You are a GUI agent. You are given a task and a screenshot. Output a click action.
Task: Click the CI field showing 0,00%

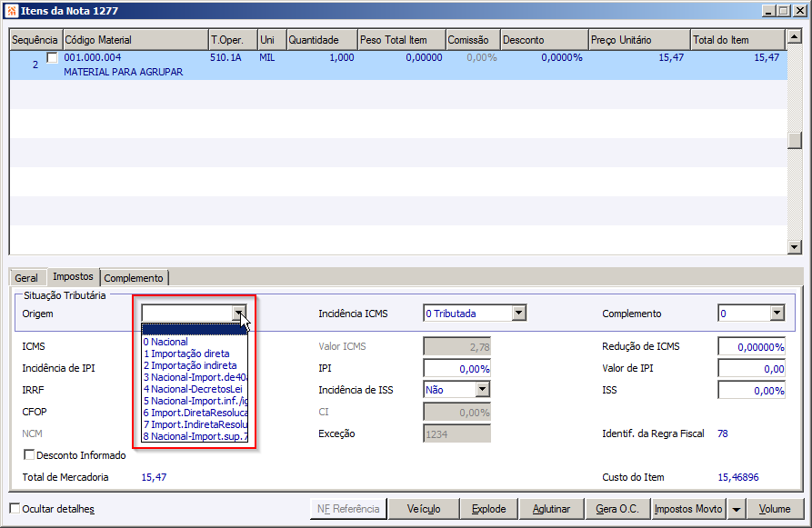[456, 412]
